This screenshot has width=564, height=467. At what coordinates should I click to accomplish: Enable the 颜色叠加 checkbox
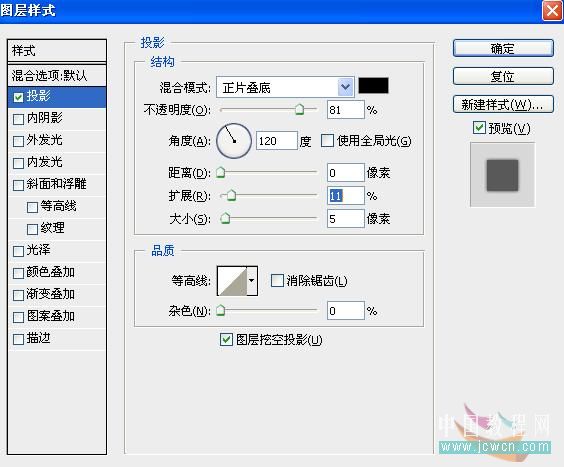coord(18,273)
